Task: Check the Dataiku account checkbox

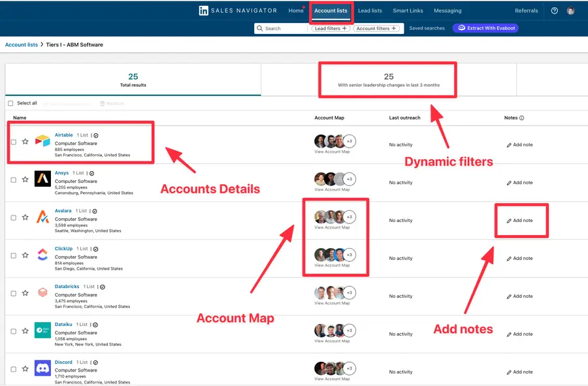Action: 13,331
